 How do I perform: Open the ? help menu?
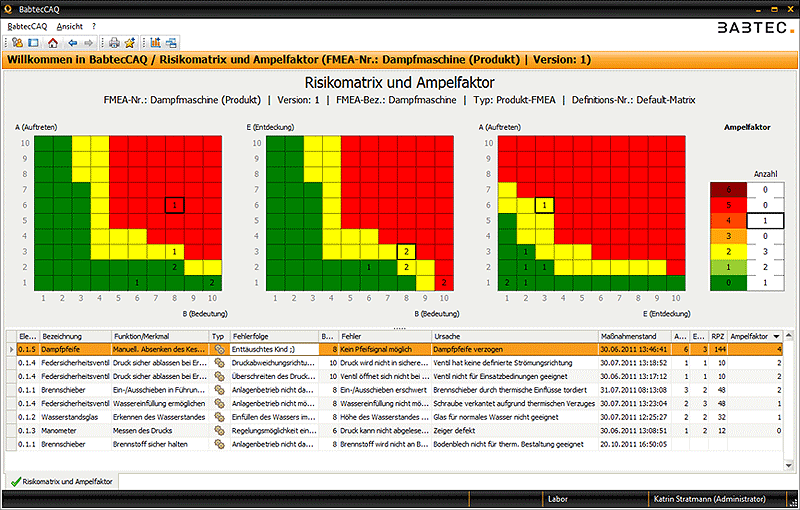(94, 26)
